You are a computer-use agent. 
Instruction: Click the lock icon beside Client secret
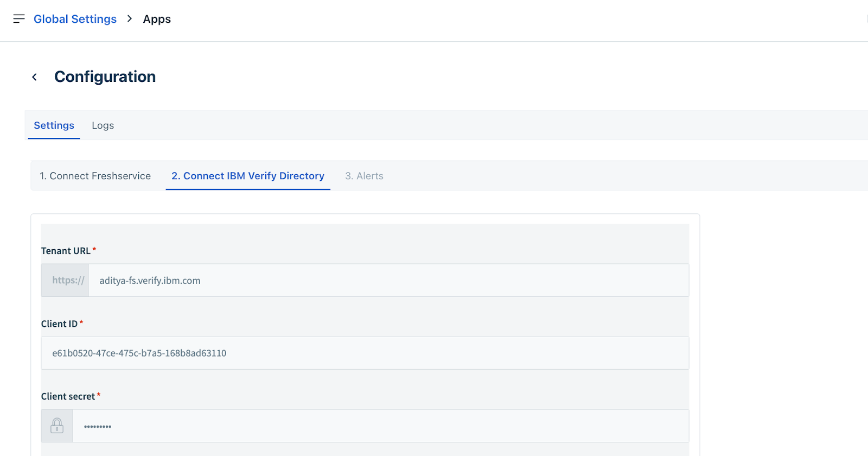[x=57, y=426]
